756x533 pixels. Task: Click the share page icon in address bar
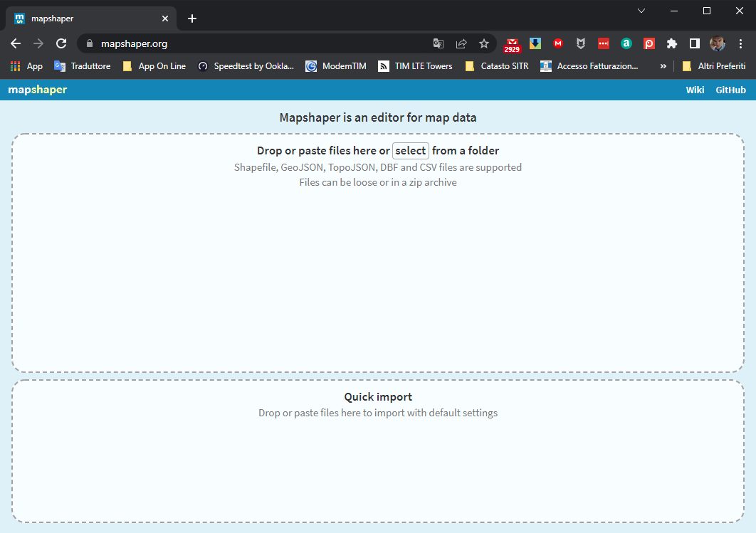pyautogui.click(x=461, y=43)
